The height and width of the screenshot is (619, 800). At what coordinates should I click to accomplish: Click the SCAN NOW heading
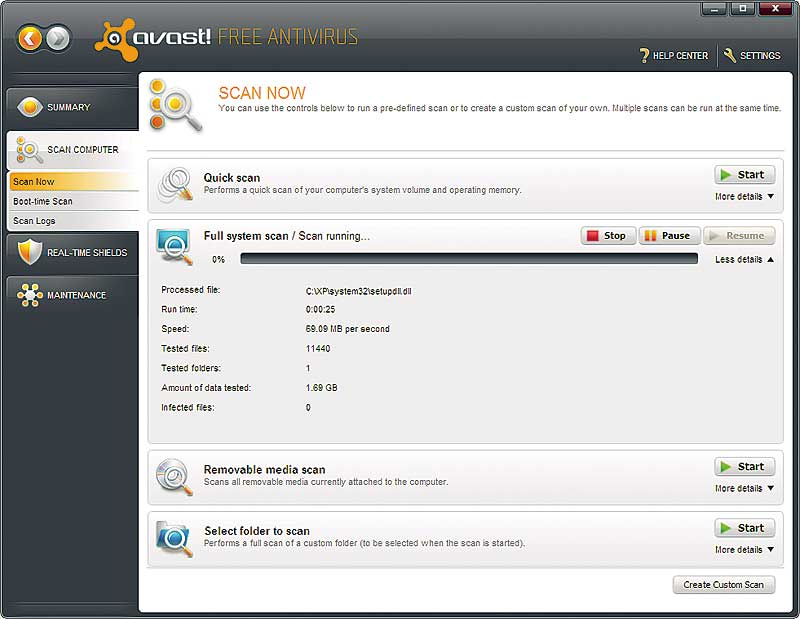tap(262, 93)
